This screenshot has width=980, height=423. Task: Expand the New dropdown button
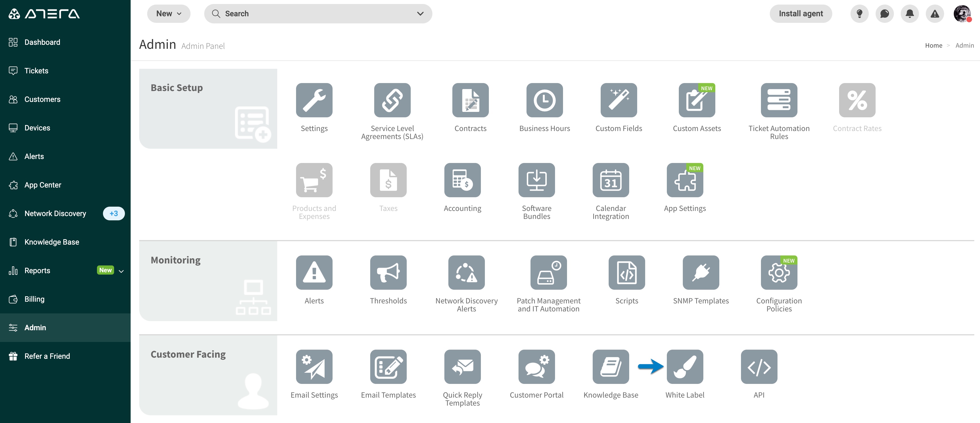pos(169,14)
